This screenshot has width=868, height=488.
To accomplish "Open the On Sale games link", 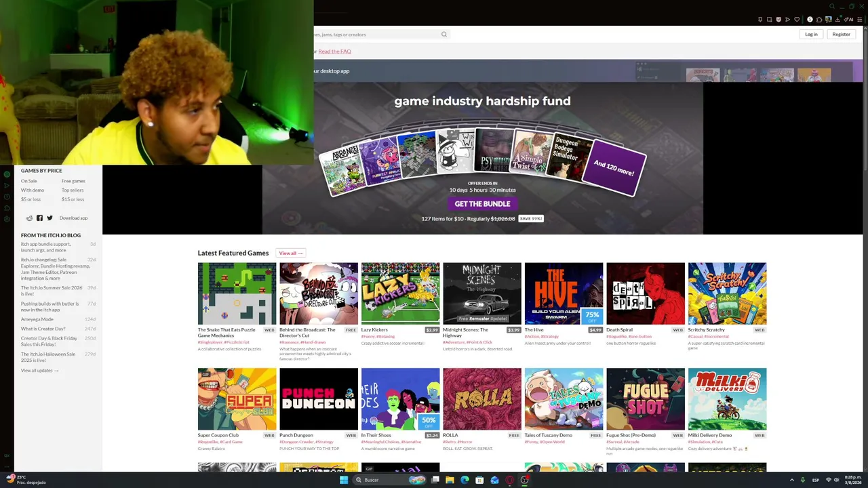I will click(x=29, y=181).
